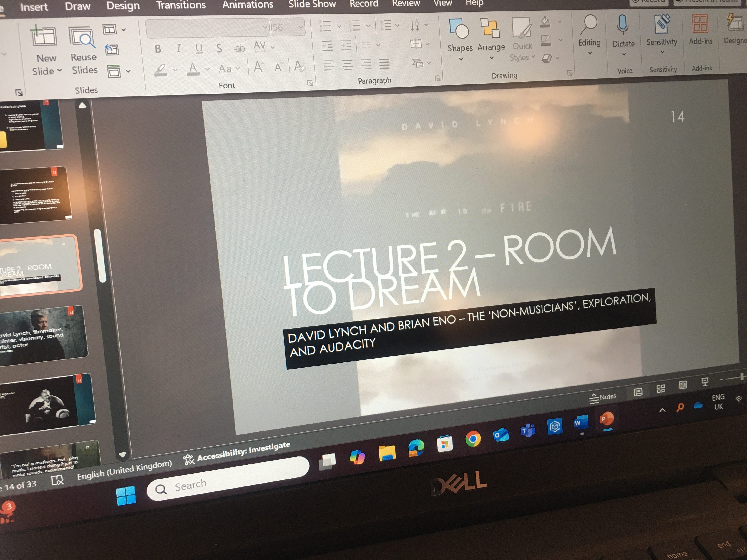Switch to the Transitions tab
Image resolution: width=747 pixels, height=560 pixels.
181,5
